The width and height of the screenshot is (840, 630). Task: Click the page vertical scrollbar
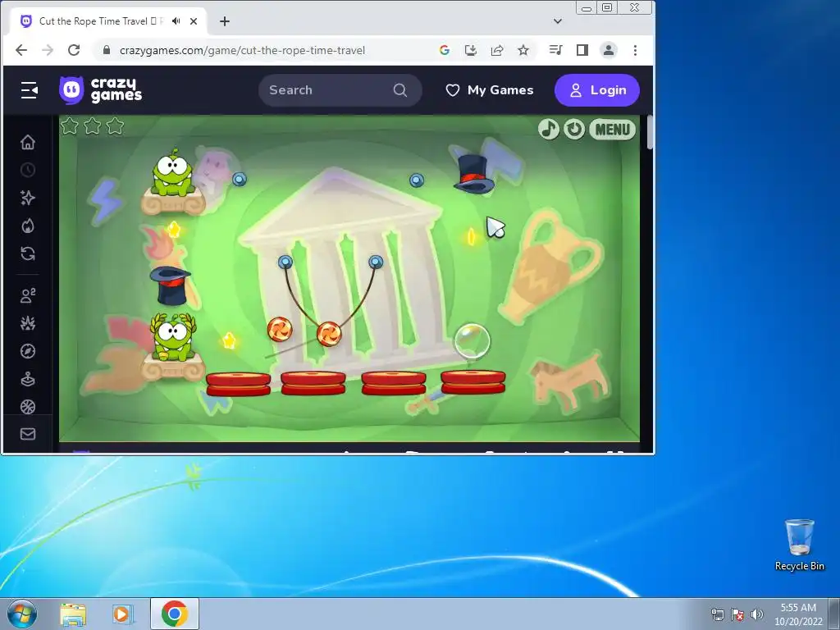pos(651,132)
